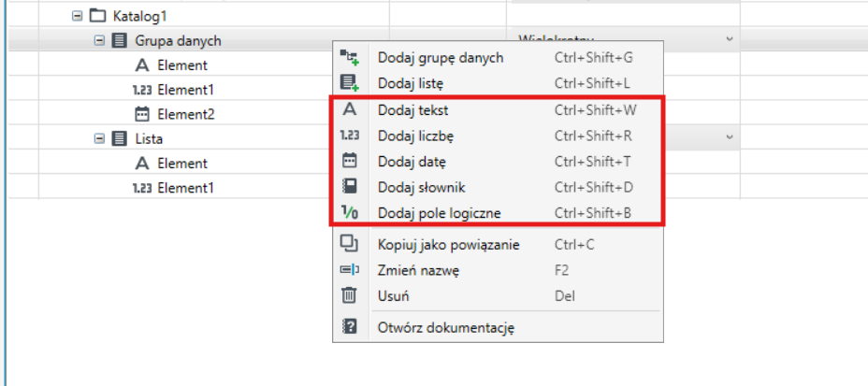Choose Dodaj listę menu entry
Screen dimensions: 868x386
[498, 83]
